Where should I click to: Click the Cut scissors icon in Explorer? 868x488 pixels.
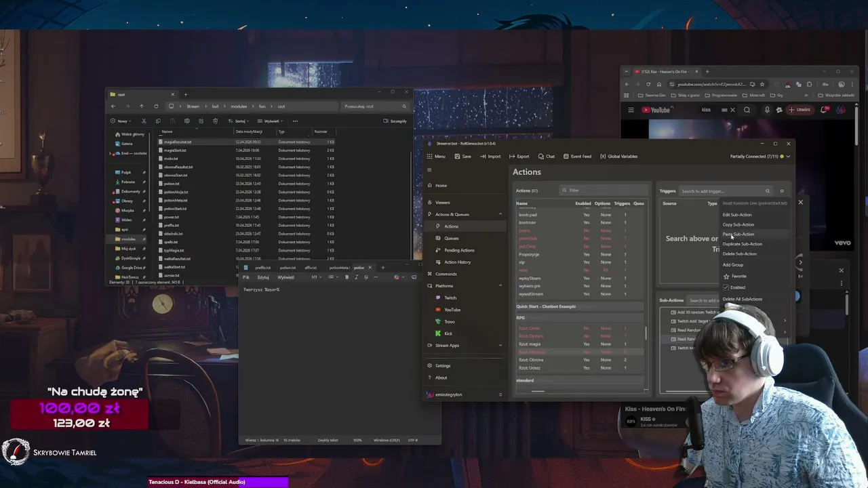(x=144, y=121)
